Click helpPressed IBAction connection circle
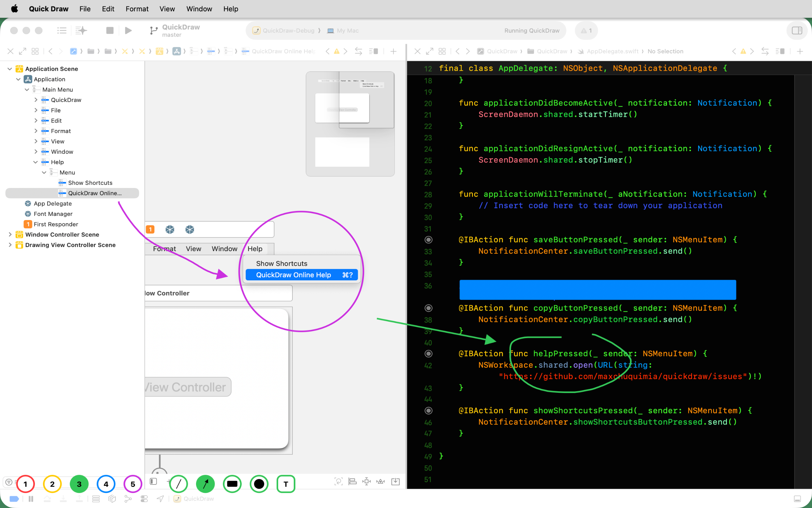 point(429,353)
